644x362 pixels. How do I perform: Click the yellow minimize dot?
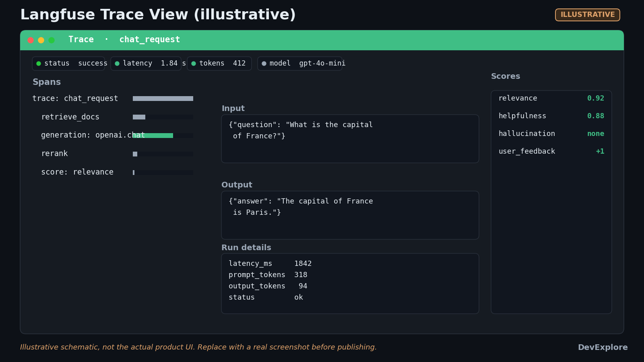click(x=41, y=40)
